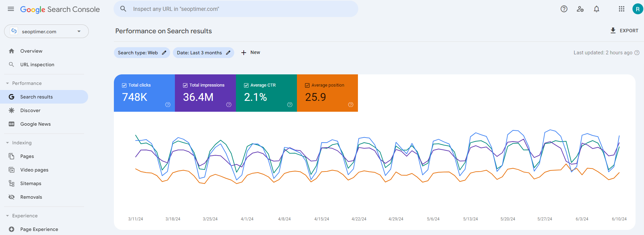Collapse the Performance section
This screenshot has height=235, width=644.
tap(7, 83)
